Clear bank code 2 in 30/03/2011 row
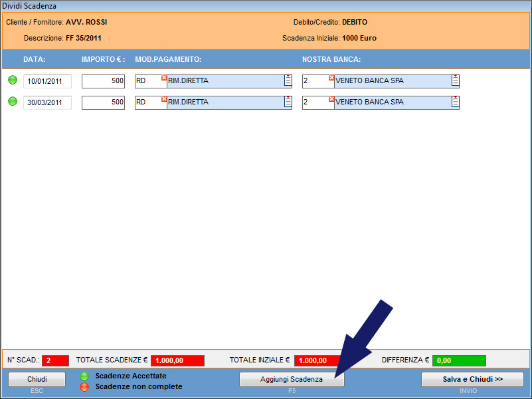Viewport: 532px width, 399px height. point(331,99)
